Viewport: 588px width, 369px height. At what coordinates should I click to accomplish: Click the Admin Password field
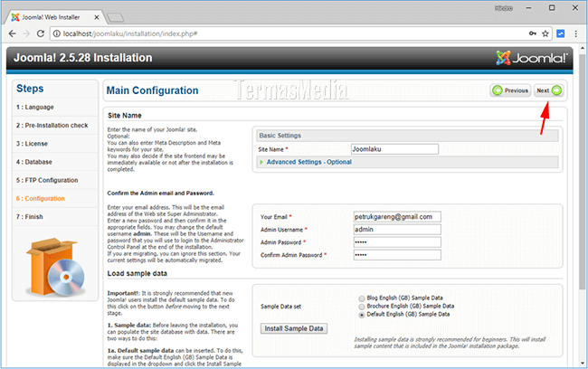tap(397, 242)
